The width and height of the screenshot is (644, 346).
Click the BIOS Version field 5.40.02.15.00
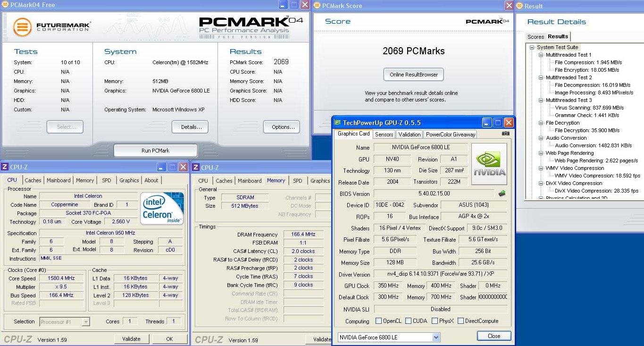434,194
